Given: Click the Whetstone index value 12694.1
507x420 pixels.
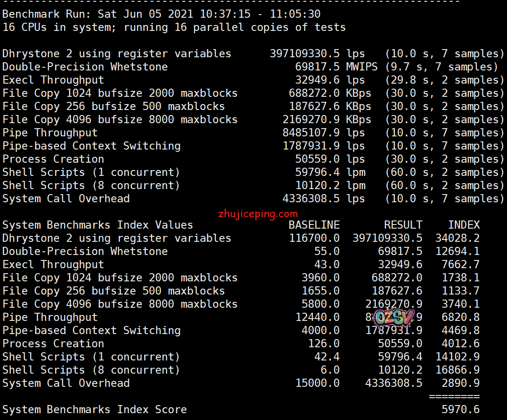Looking at the screenshot, I should click(x=461, y=251).
